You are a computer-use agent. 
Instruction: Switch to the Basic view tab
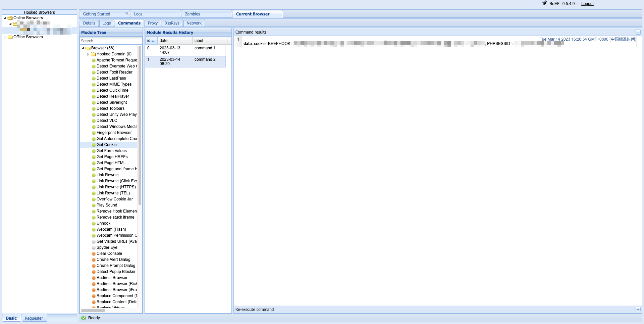click(x=11, y=318)
